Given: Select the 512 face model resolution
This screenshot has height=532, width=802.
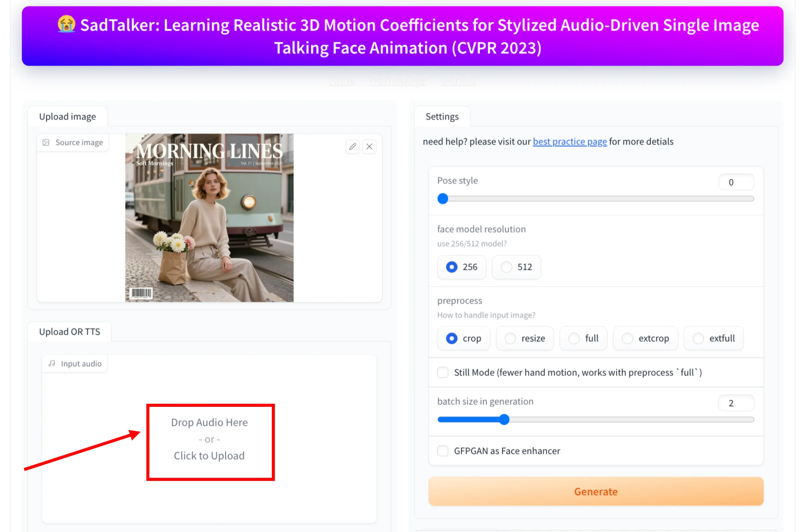Looking at the screenshot, I should (506, 267).
